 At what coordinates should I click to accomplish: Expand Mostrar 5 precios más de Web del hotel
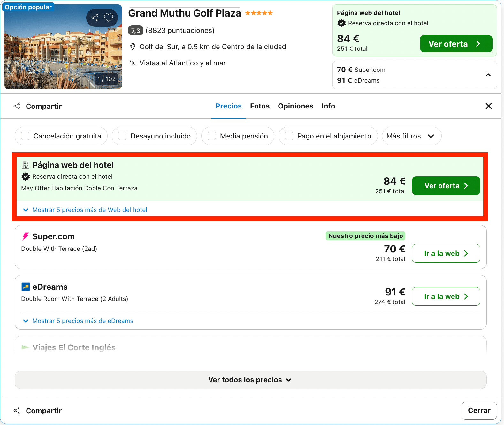point(85,210)
